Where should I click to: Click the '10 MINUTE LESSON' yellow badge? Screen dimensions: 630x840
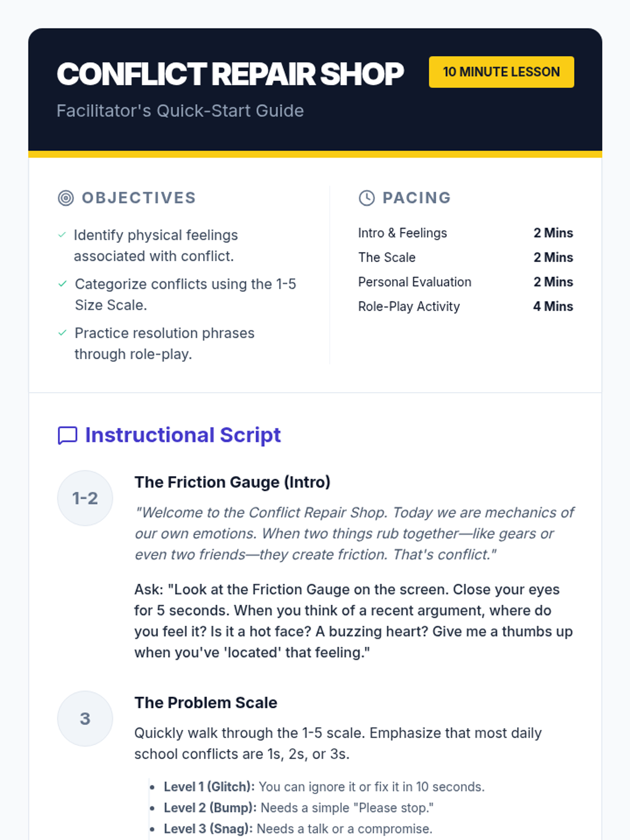(x=501, y=72)
